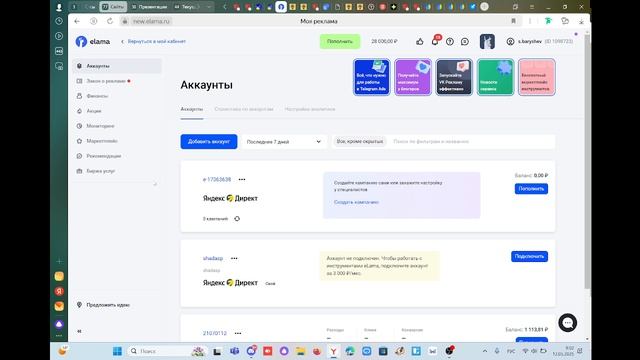
Task: Click Пополнить for account e-17363638
Action: (x=531, y=189)
